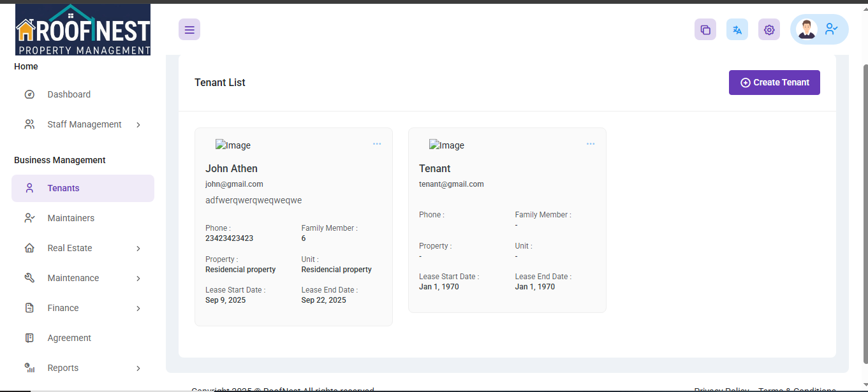This screenshot has height=392, width=868.
Task: Open Real Estate menu item
Action: 83,248
